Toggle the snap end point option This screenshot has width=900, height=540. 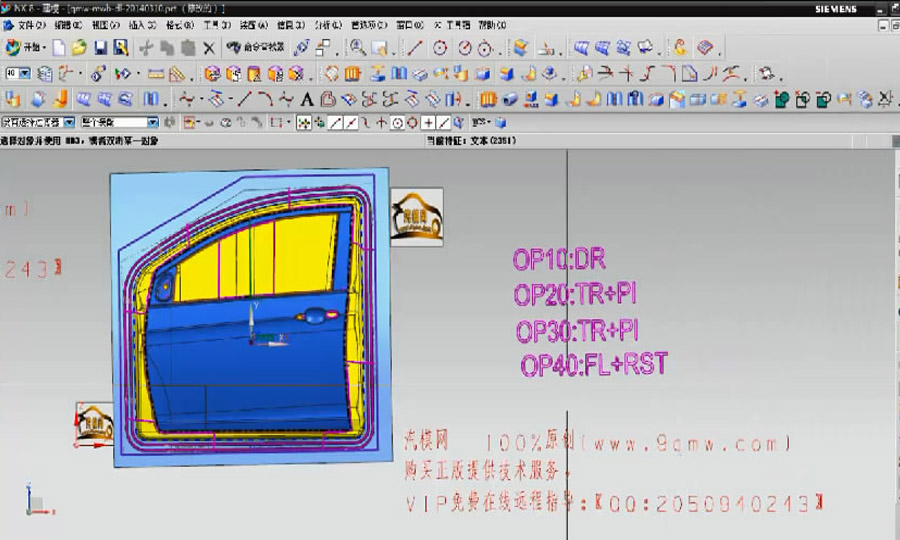pos(336,122)
